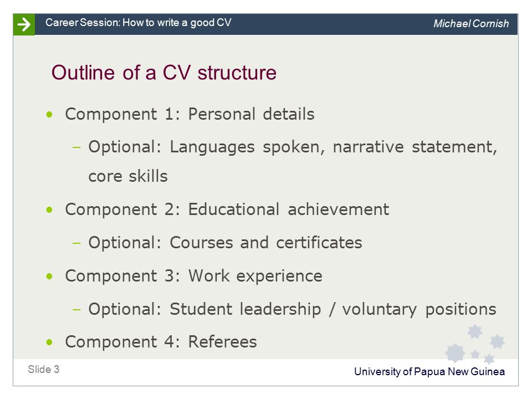Click University of Papua New Guinea footer text
532x399 pixels.
429,371
